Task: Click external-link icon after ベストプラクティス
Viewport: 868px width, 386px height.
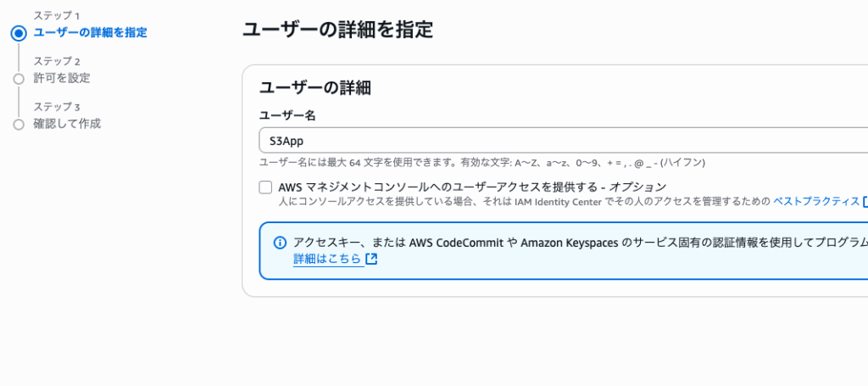Action: point(865,201)
